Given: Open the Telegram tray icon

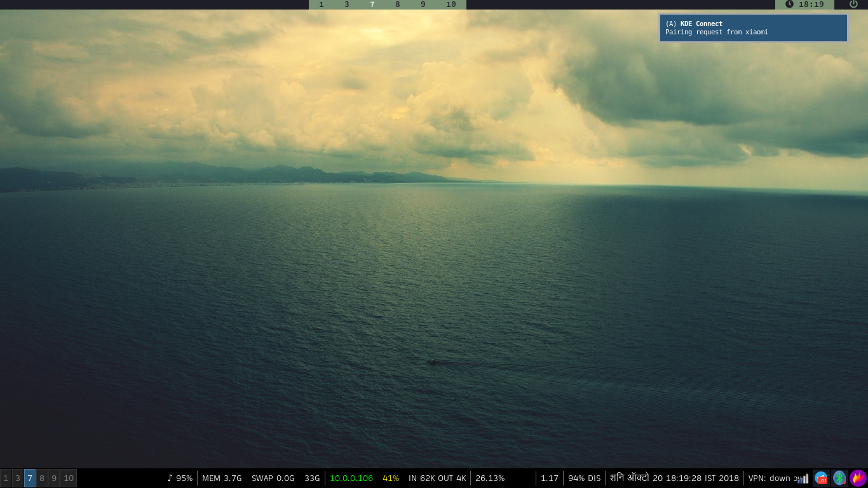Looking at the screenshot, I should pos(821,478).
